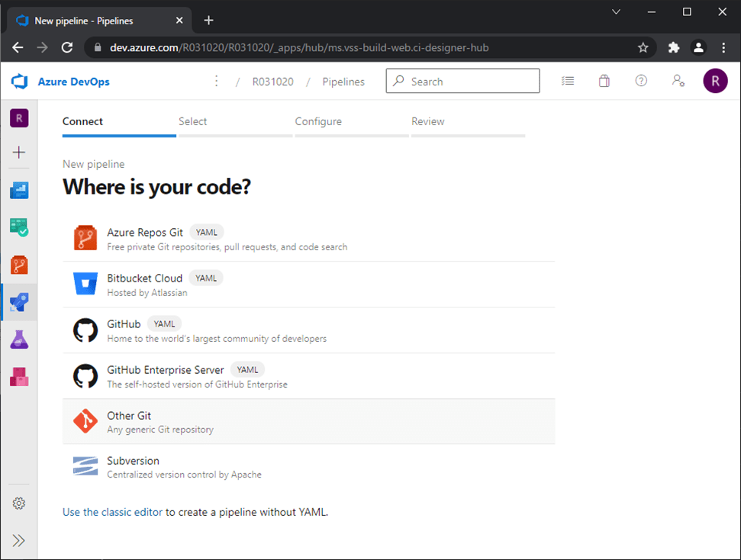Click the plus add icon in sidebar
Viewport: 741px width, 560px height.
pos(19,152)
